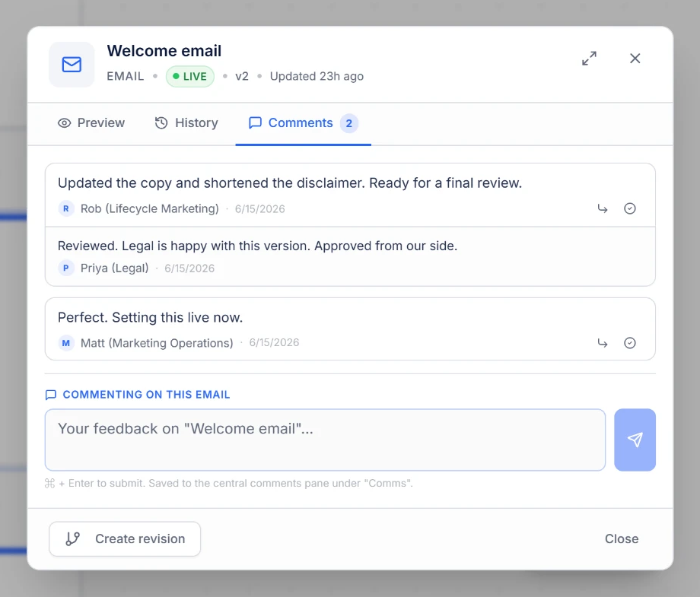Resolve Rob's comment thread

pyautogui.click(x=629, y=208)
